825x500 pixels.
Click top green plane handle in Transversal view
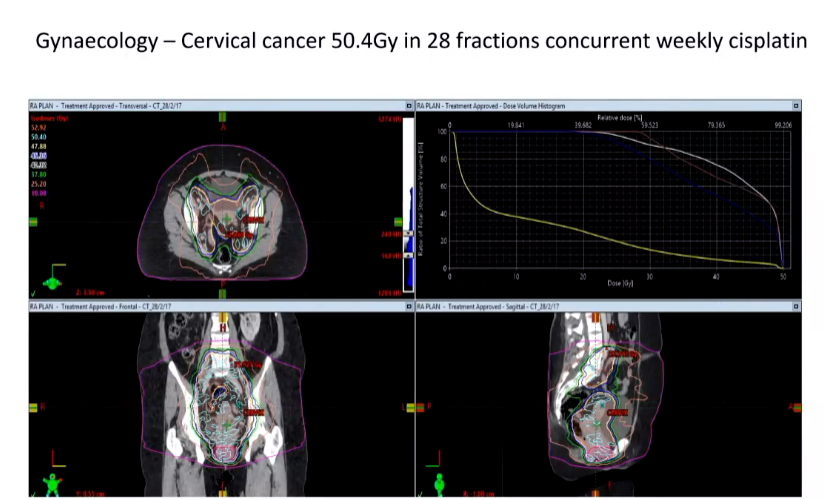[222, 117]
